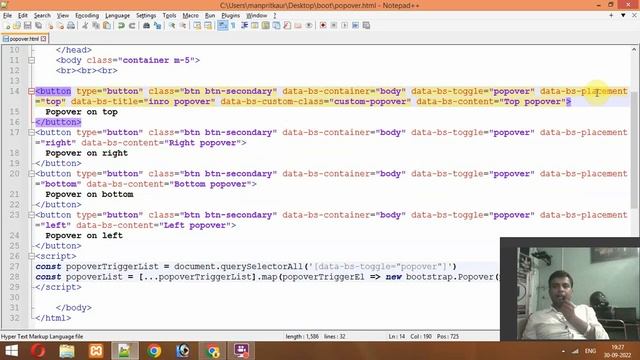640x360 pixels.
Task: Collapse the button fold on line 20
Action: [31, 174]
